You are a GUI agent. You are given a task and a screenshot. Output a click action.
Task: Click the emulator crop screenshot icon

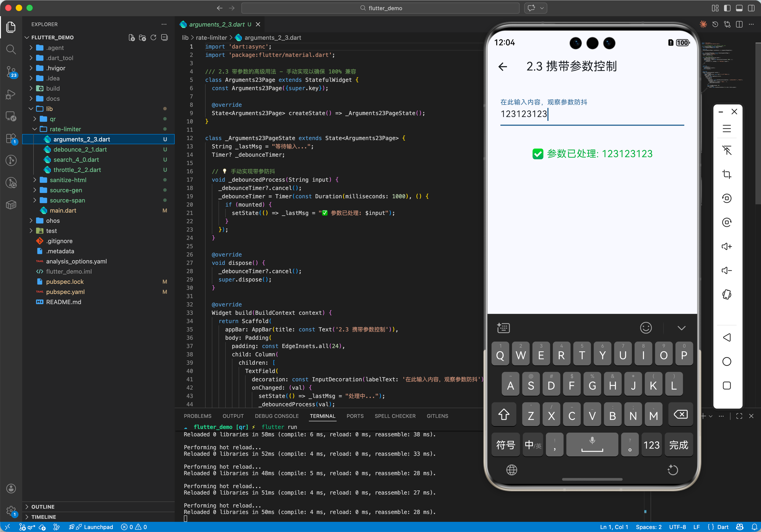click(727, 174)
